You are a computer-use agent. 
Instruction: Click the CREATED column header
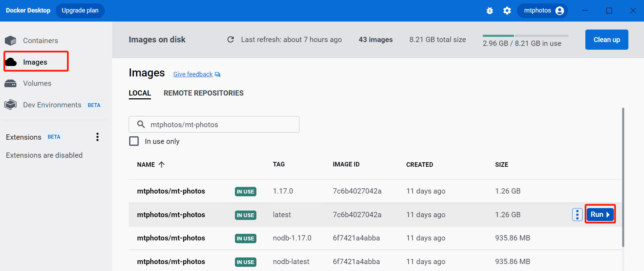click(x=420, y=165)
